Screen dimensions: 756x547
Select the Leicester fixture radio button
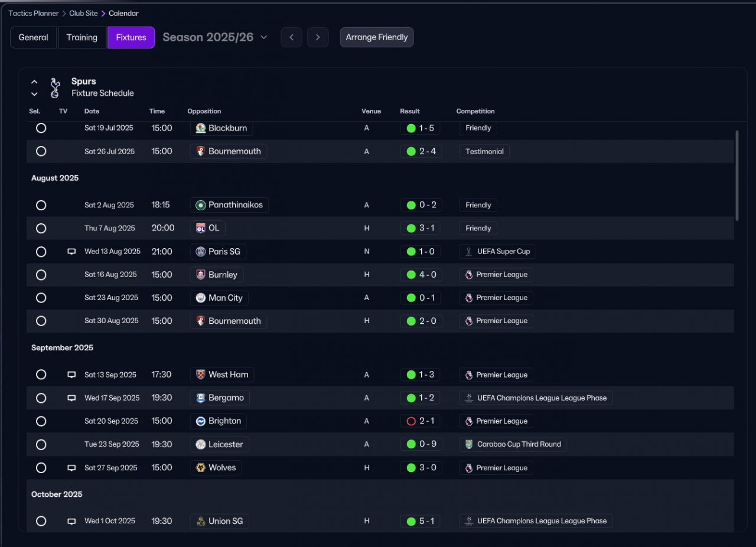click(41, 444)
